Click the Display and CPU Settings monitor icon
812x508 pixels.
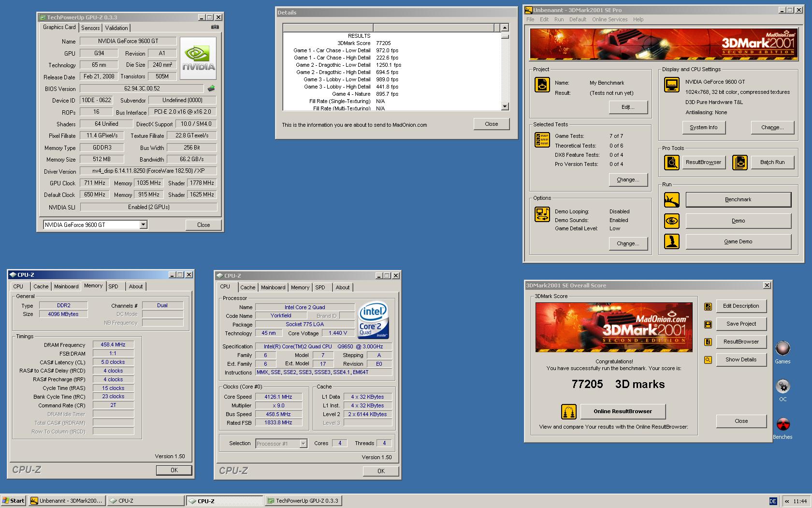[x=671, y=85]
